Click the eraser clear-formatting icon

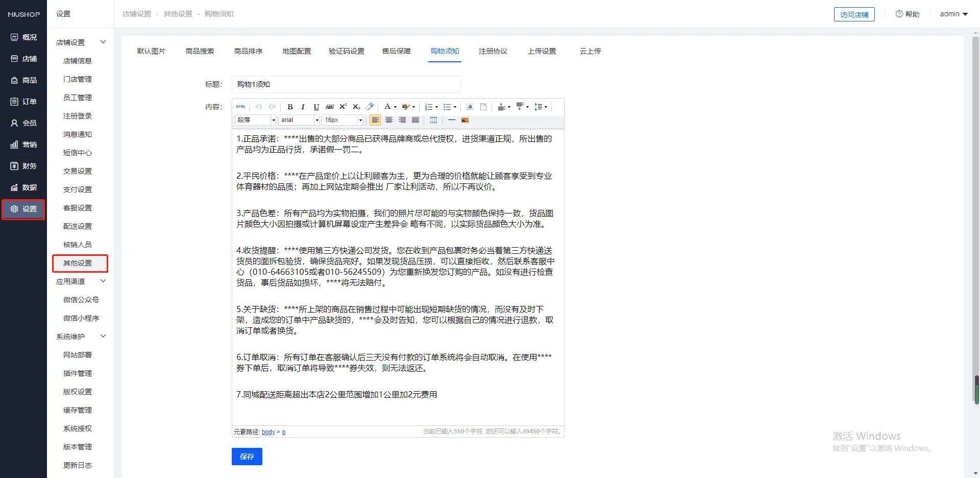[x=370, y=107]
